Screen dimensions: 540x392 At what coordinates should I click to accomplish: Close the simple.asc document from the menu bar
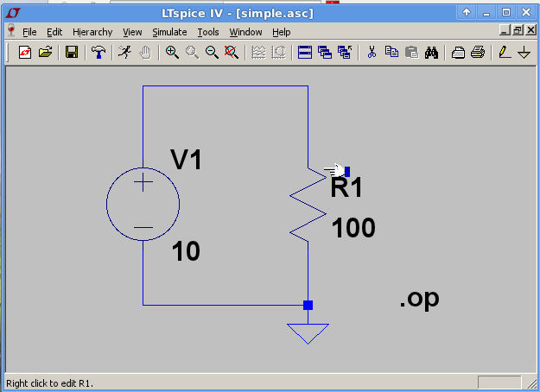[530, 30]
